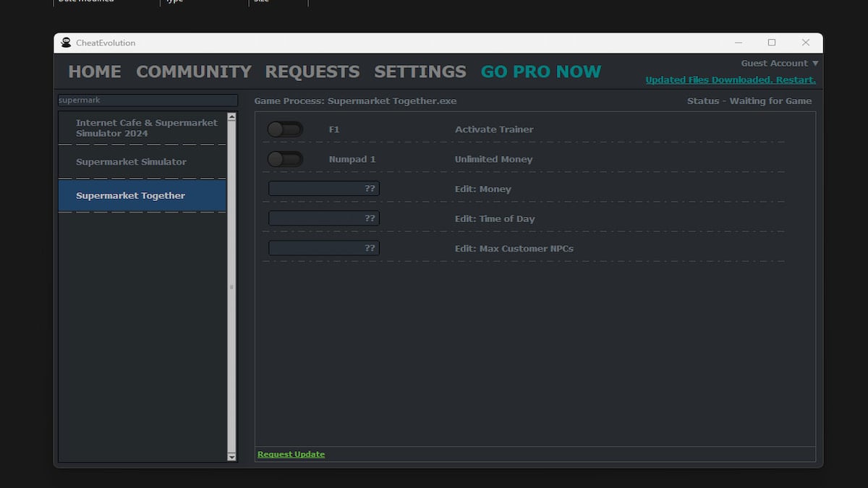The width and height of the screenshot is (868, 488).
Task: Click the game search field containing supermark
Action: [148, 100]
